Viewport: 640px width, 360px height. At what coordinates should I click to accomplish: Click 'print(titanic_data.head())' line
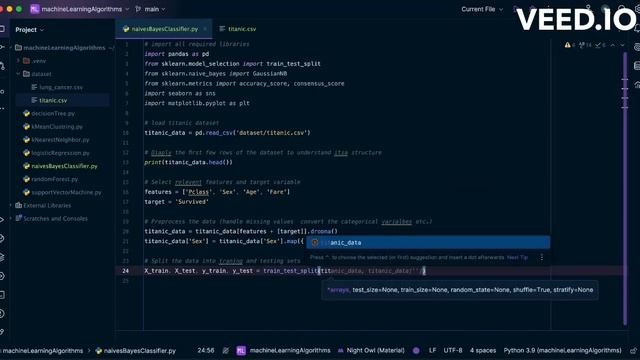pos(189,162)
